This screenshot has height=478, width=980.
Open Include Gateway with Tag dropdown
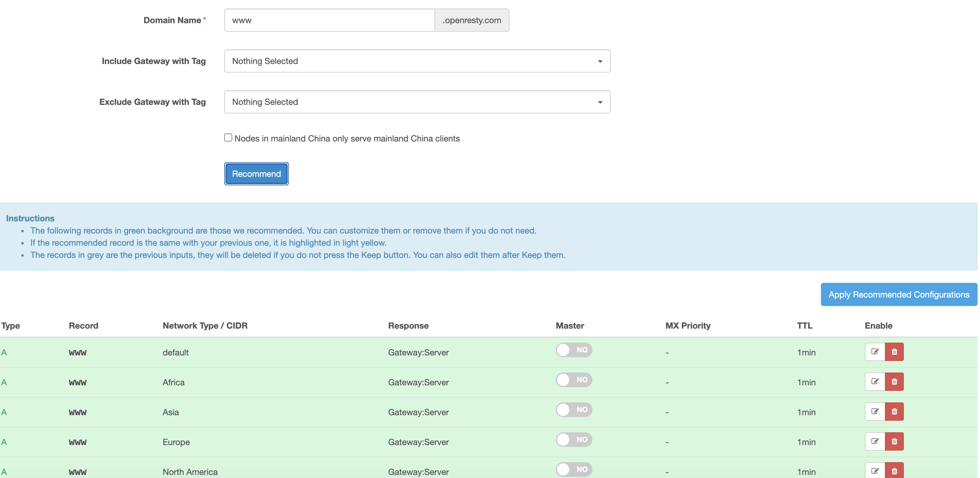click(x=417, y=61)
